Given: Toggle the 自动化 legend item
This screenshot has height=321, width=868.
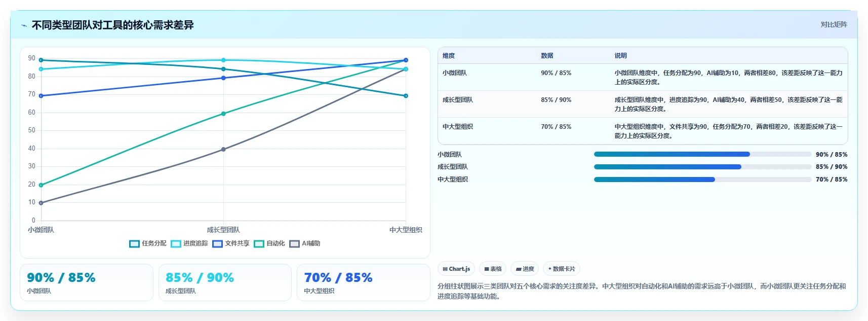Looking at the screenshot, I should point(269,243).
